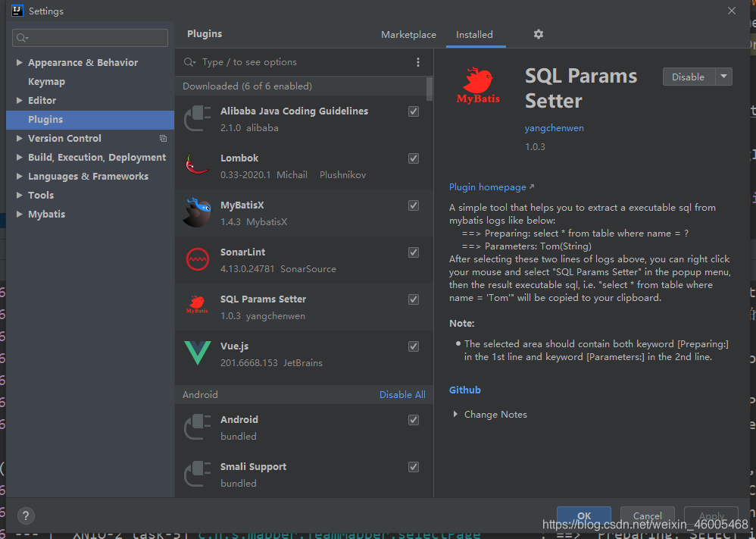Expand the Tools settings node
This screenshot has height=539, width=756.
point(19,195)
